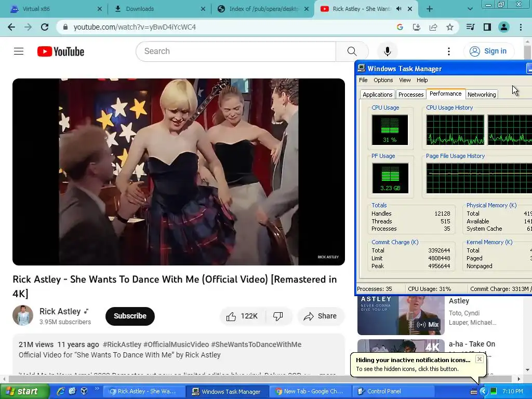The height and width of the screenshot is (399, 532).
Task: Close the Rick Astley YouTube tab
Action: pos(410,9)
